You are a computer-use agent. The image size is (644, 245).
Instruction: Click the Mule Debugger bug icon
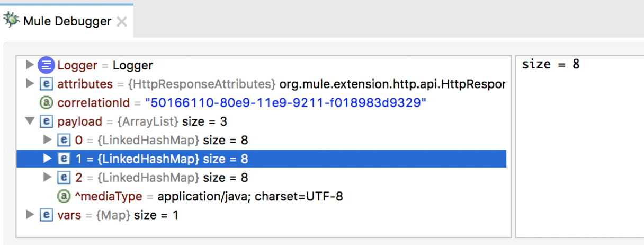tap(12, 20)
